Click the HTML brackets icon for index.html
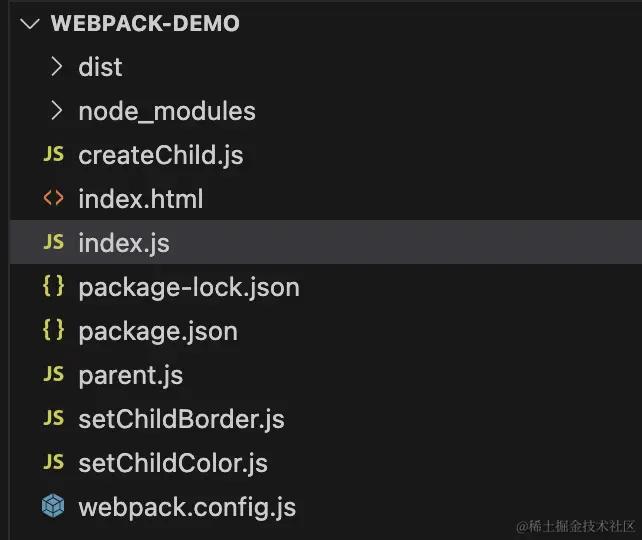Screen dimensions: 642x540 point(54,199)
